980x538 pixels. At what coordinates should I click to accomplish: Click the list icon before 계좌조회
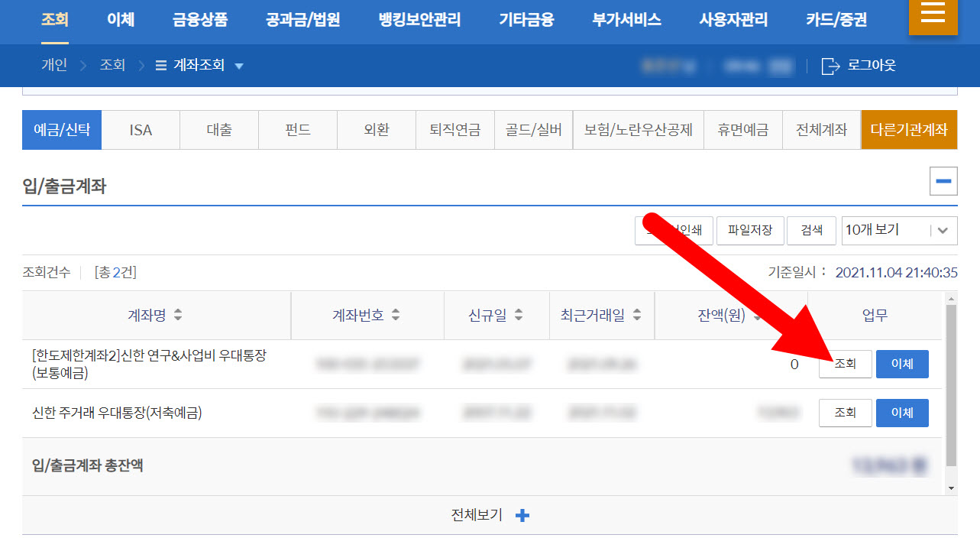161,66
